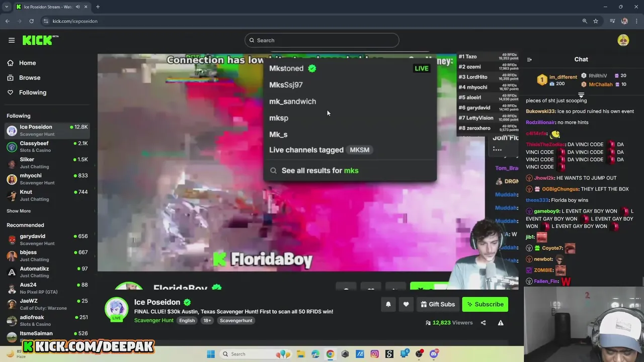Open garydavid in Recommended list
This screenshot has height=362, width=644.
(47, 239)
